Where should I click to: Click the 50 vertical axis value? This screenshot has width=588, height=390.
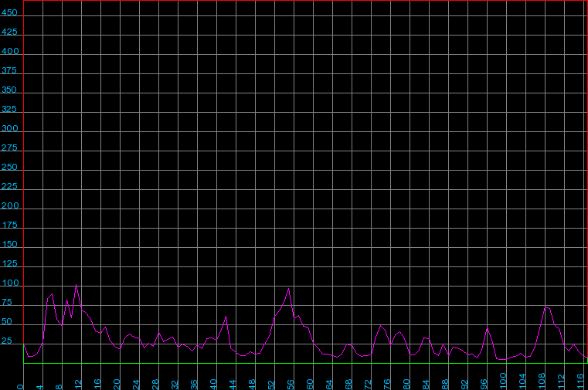coord(7,322)
